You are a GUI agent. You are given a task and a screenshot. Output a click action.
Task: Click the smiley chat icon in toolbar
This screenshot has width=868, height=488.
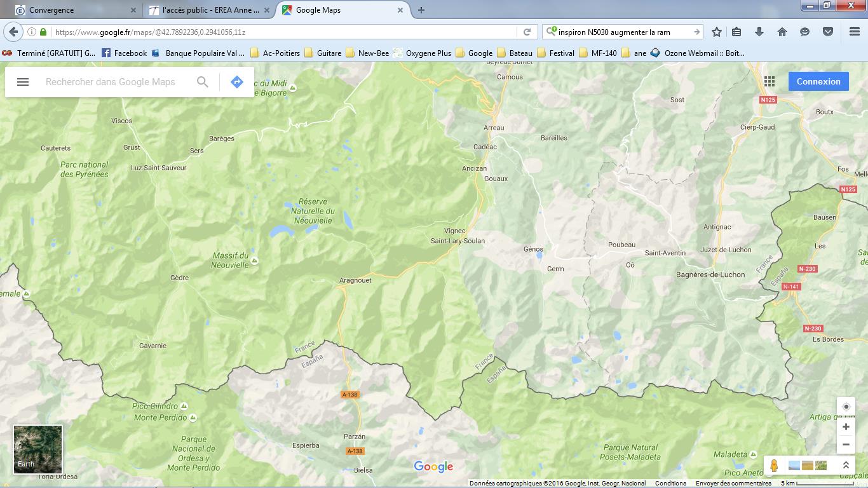805,32
